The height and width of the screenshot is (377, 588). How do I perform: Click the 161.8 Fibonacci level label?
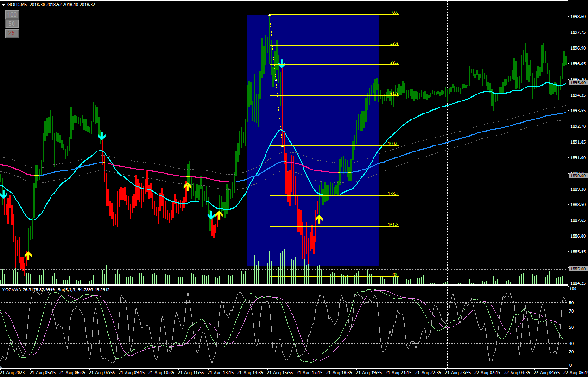(393, 225)
